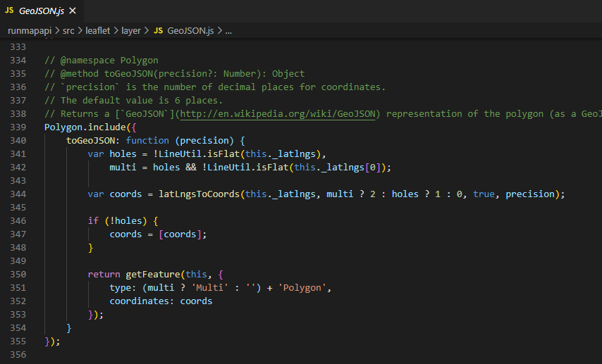602x364 pixels.
Task: Click the closing '});' on line 355
Action: tap(52, 341)
